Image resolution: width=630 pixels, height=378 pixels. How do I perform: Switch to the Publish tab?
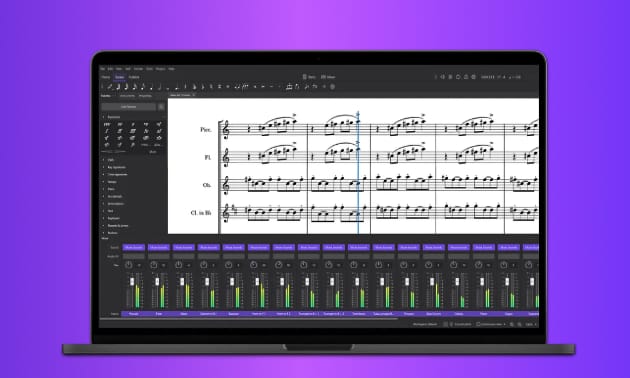134,77
